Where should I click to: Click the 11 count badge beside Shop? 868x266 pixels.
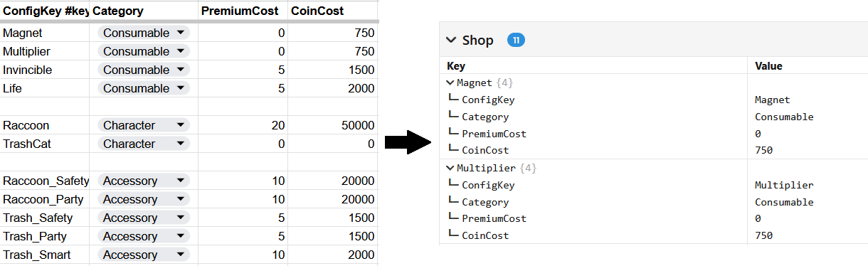(x=516, y=40)
